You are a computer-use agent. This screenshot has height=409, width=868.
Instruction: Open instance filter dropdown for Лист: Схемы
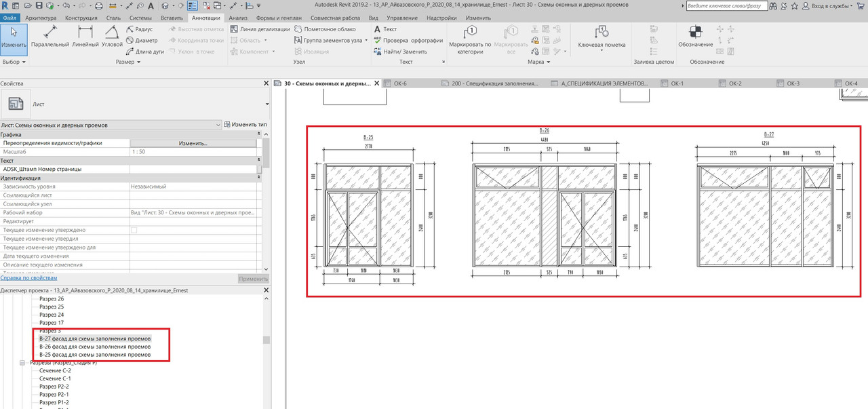point(218,125)
